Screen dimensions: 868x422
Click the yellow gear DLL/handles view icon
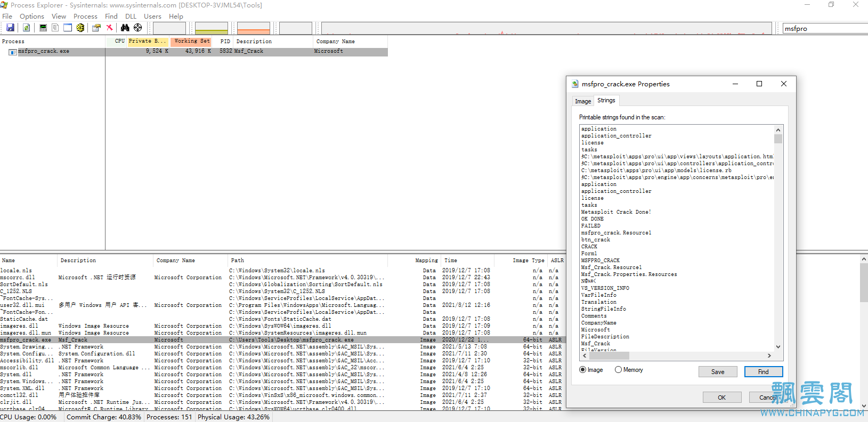tap(80, 28)
